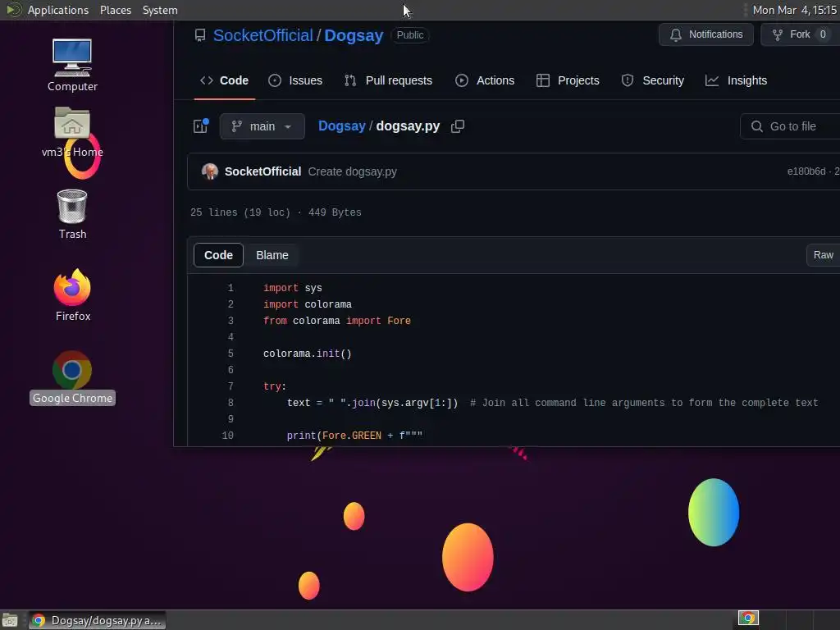Switch to the Blame view
The image size is (840, 630).
(x=272, y=255)
